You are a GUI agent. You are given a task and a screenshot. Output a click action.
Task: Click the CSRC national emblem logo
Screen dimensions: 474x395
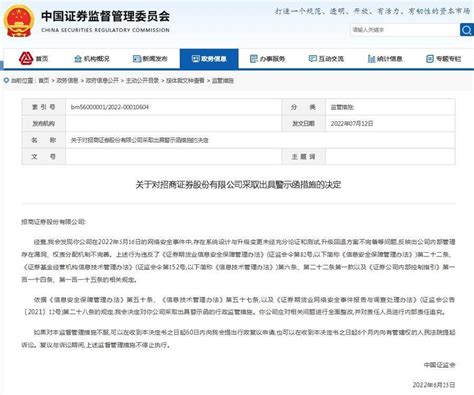tap(19, 21)
